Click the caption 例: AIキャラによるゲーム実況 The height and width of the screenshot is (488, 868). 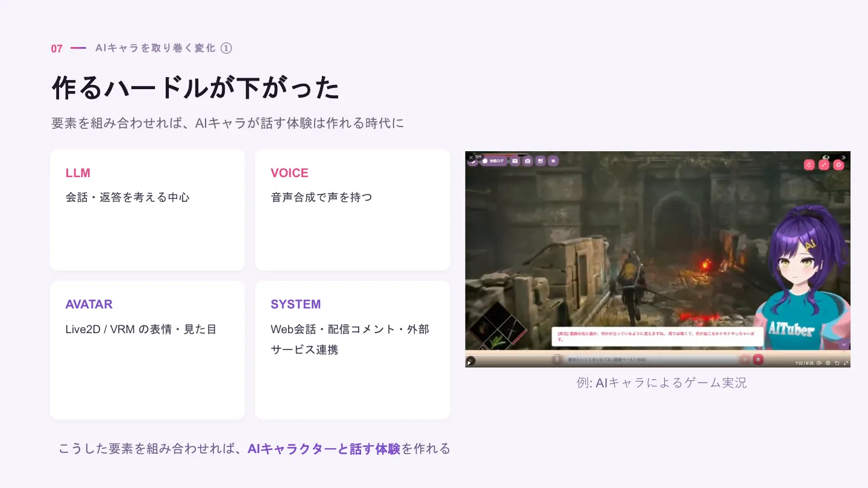pyautogui.click(x=661, y=383)
